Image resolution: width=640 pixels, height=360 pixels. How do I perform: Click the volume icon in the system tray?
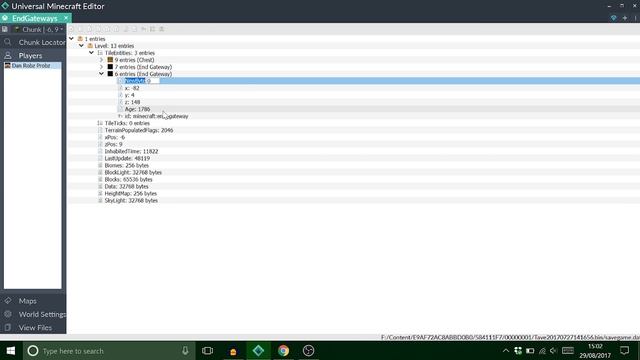coord(553,351)
